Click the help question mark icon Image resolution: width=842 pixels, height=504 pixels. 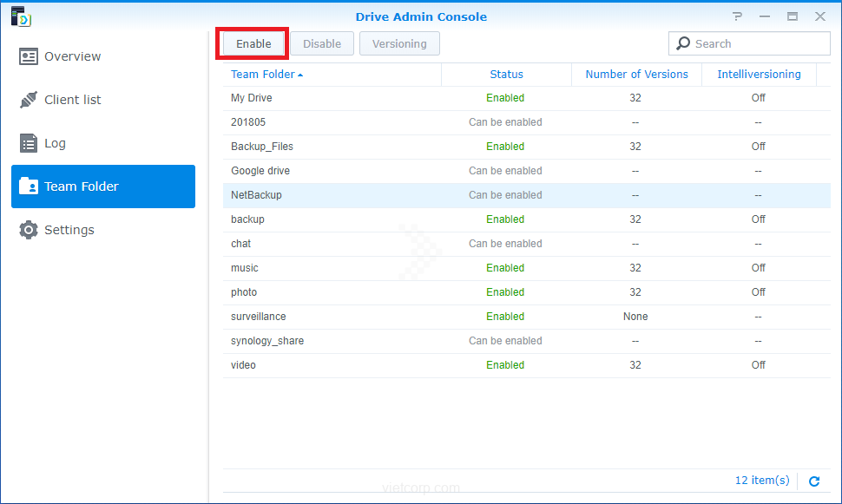pyautogui.click(x=737, y=16)
